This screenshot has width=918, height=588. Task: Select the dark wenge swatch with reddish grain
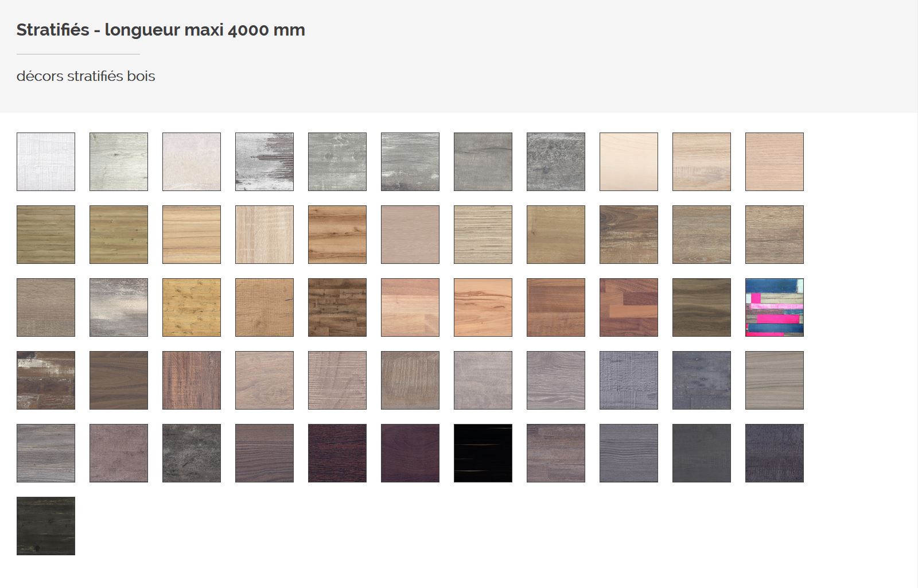[337, 453]
